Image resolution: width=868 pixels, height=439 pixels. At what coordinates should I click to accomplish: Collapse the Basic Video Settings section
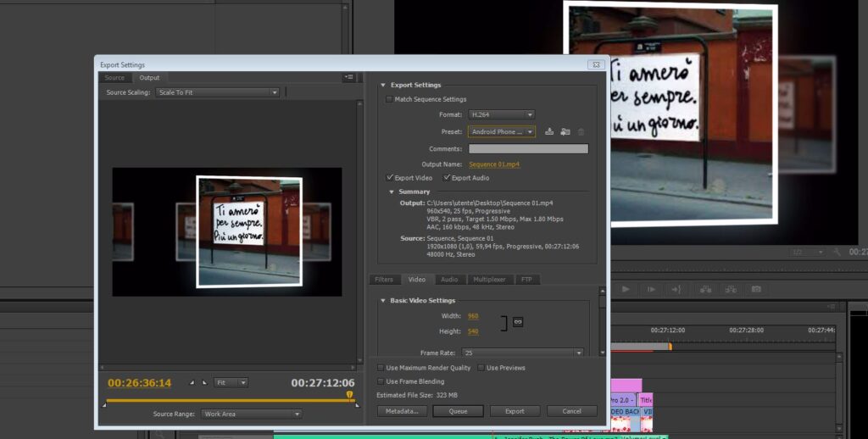pyautogui.click(x=382, y=301)
